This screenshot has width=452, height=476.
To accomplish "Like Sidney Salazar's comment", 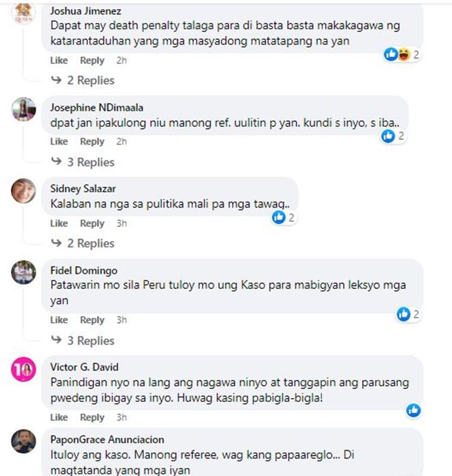I will coord(59,223).
